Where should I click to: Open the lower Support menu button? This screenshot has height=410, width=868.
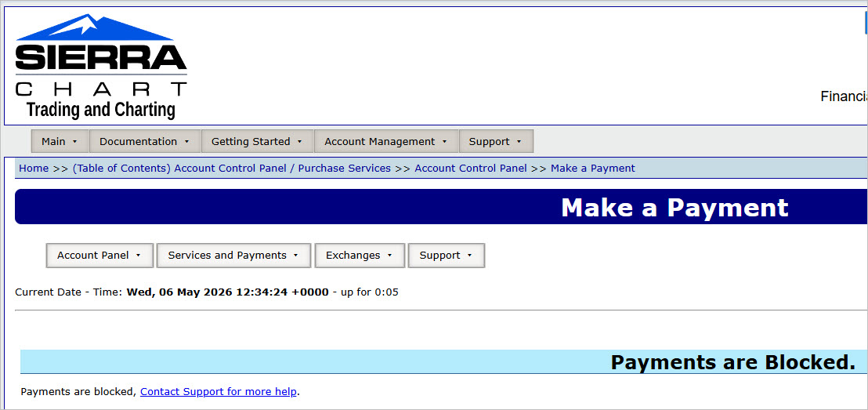447,256
